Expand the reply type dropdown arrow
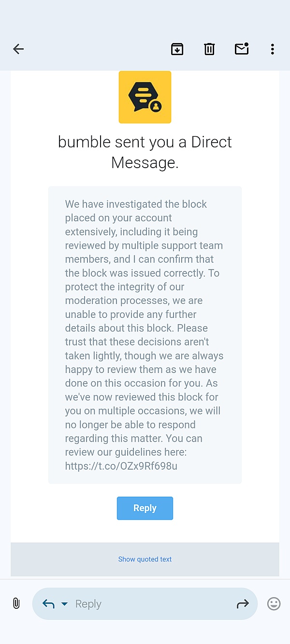Viewport: 290px width, 644px height. (64, 604)
